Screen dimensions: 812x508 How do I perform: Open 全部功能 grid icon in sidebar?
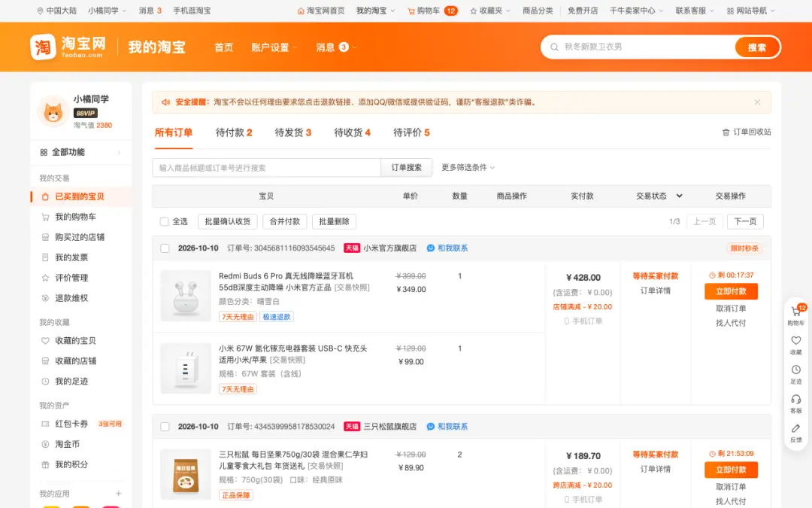44,152
